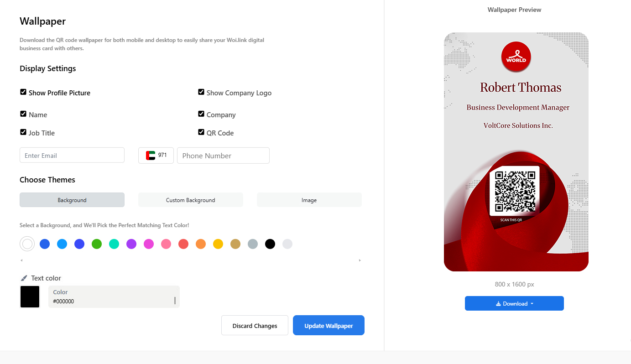Select the Image theme tab
The height and width of the screenshot is (364, 631).
pyautogui.click(x=309, y=200)
